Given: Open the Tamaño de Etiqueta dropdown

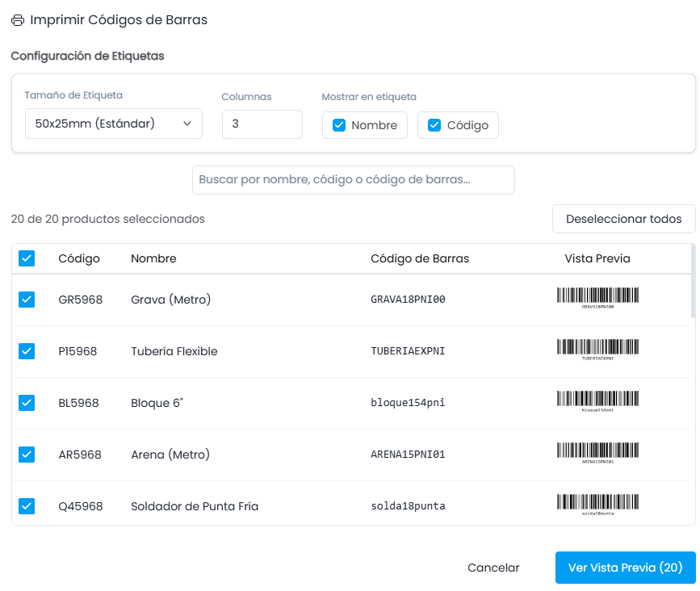Looking at the screenshot, I should [113, 124].
